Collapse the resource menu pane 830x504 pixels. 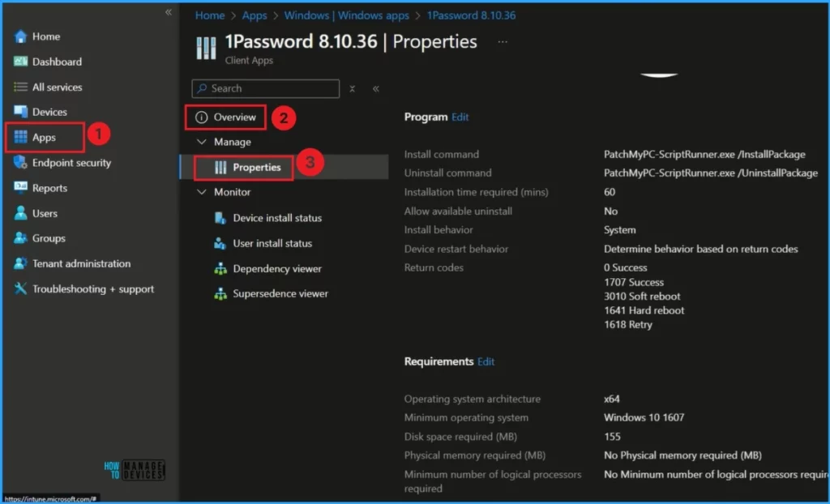coord(376,89)
